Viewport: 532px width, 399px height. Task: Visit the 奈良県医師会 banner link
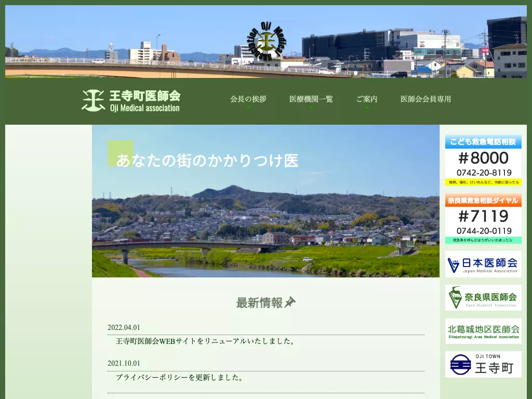(x=483, y=298)
